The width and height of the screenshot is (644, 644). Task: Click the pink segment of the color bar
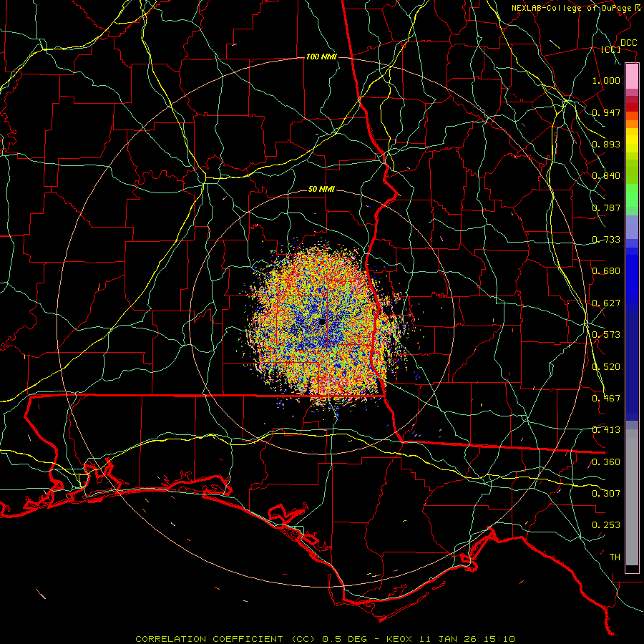[x=632, y=77]
